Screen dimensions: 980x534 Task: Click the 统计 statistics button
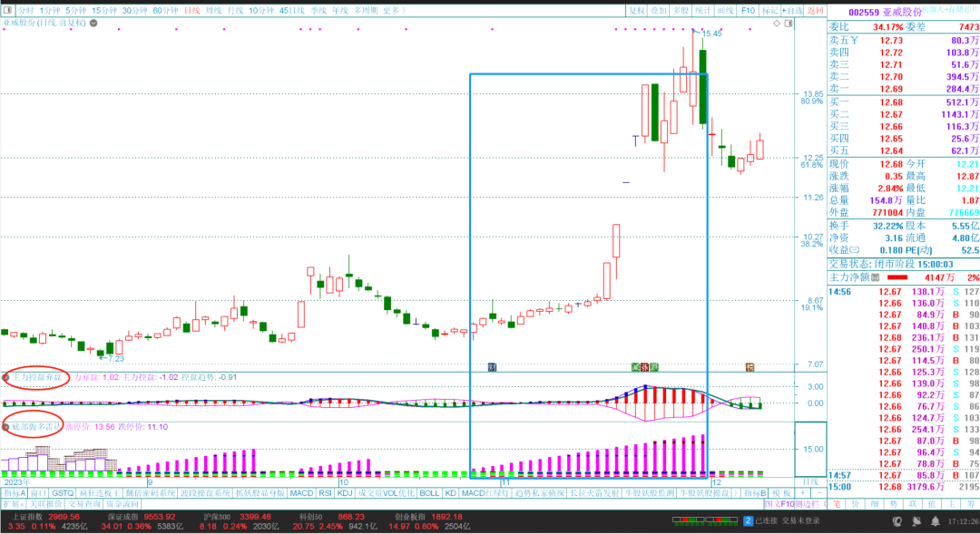click(702, 10)
